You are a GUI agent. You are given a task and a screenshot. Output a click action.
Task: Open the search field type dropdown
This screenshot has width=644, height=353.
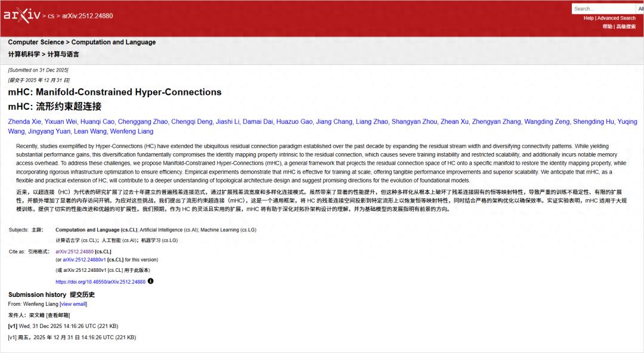coord(640,8)
